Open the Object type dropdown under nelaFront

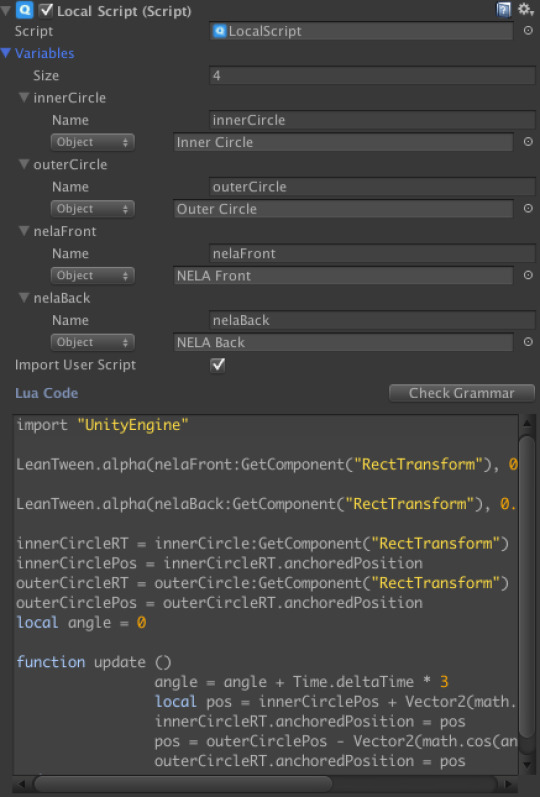click(x=93, y=275)
